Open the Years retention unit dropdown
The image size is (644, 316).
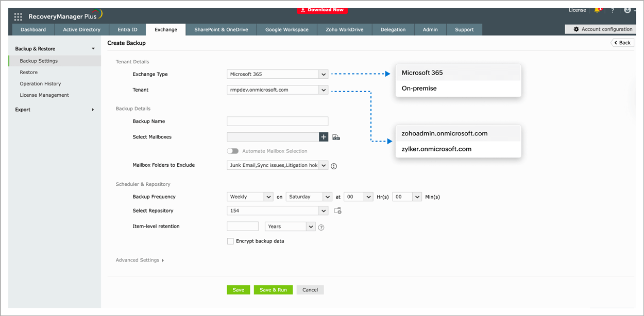tap(290, 226)
